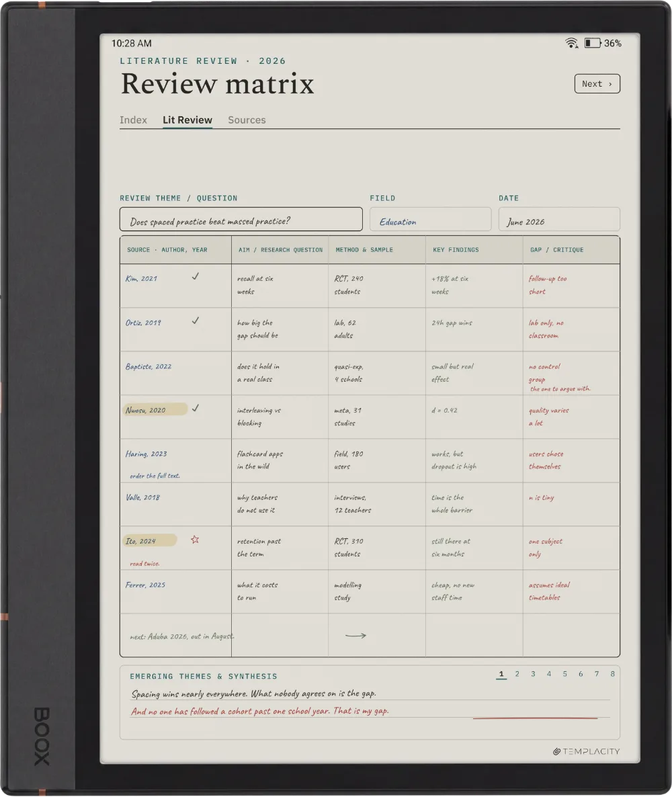This screenshot has height=797, width=672.
Task: Click the arrow in the bottom table row
Action: (355, 635)
